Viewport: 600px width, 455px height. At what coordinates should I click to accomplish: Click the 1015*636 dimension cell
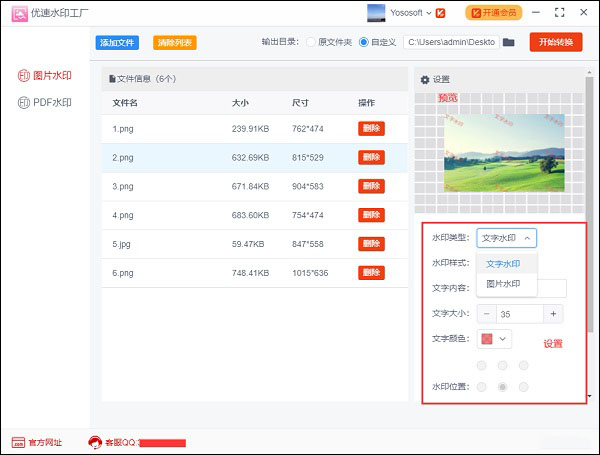[310, 273]
